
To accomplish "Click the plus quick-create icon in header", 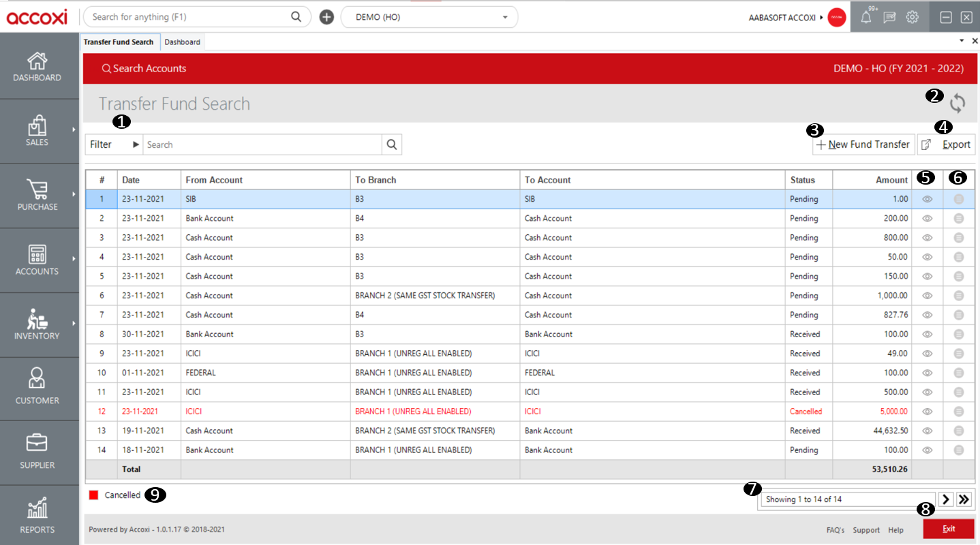I will (x=326, y=17).
